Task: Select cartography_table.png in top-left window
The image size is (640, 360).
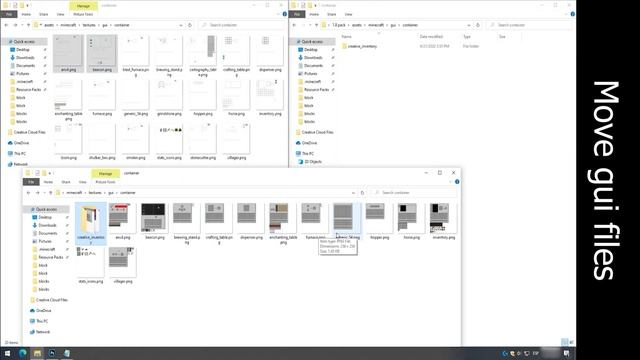Action: click(202, 56)
